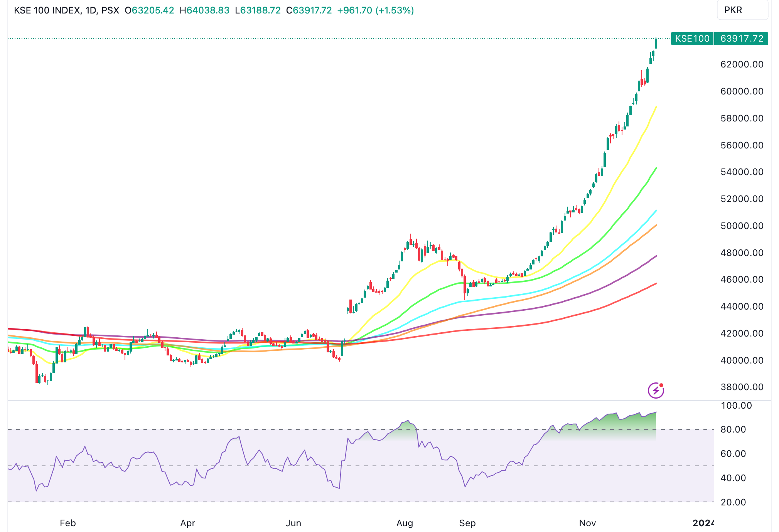Click the 63917.72 last price label
Screen dimensions: 779x532
coord(742,39)
